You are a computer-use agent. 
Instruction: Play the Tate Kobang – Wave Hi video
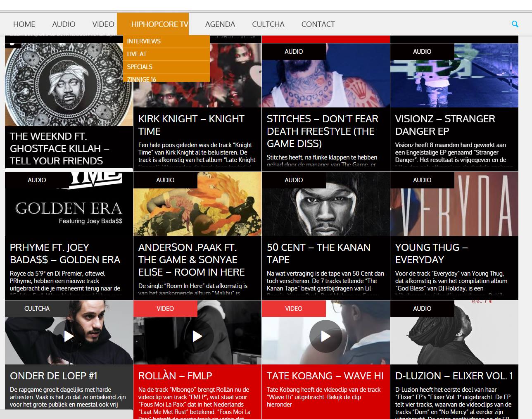pos(326,336)
